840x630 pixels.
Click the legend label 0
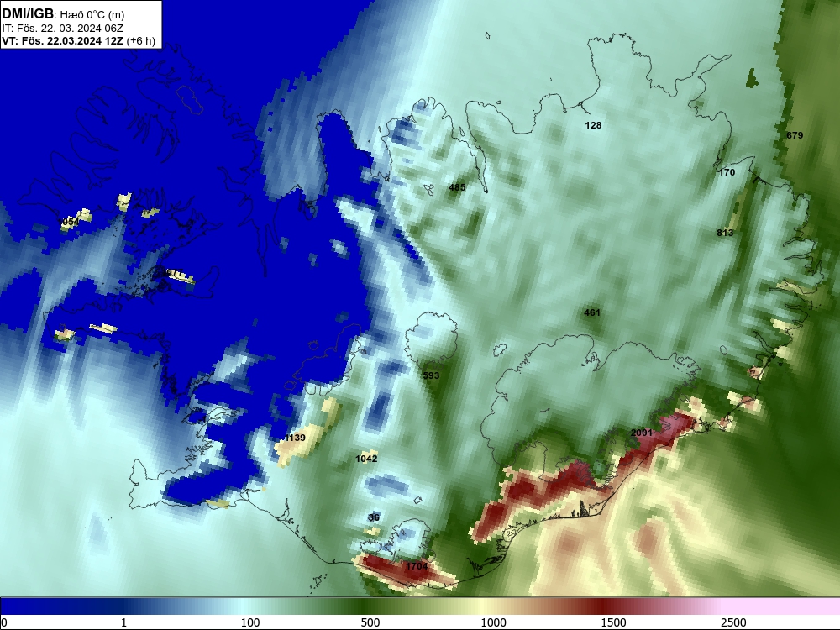tap(4, 622)
